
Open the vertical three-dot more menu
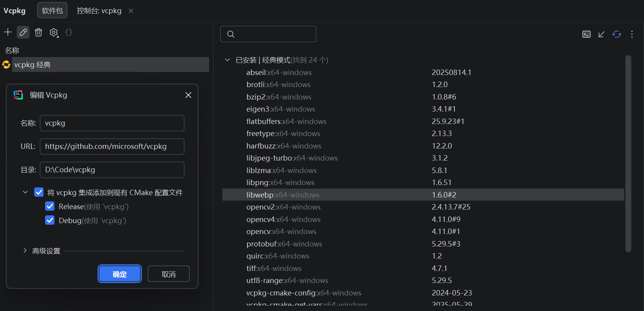632,34
